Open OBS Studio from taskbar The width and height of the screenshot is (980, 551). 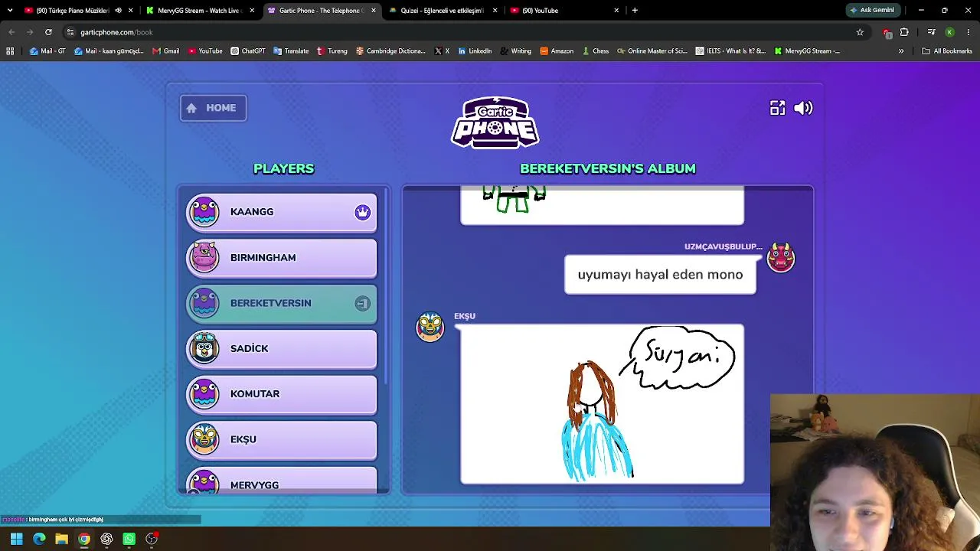(152, 539)
